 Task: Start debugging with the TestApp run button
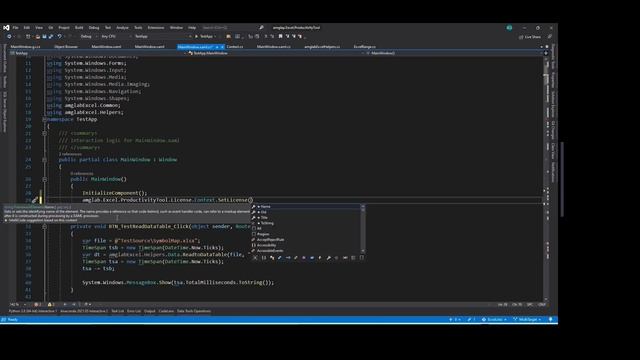tap(205, 36)
